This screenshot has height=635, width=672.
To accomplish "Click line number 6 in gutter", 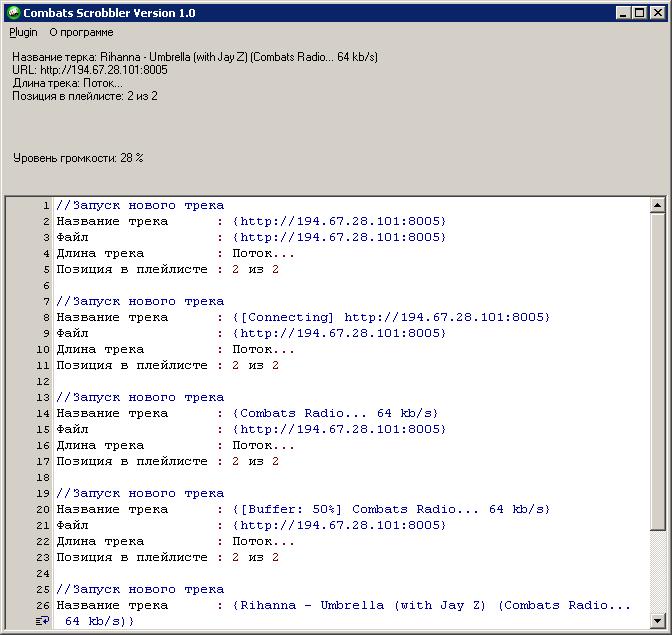I will click(46, 286).
